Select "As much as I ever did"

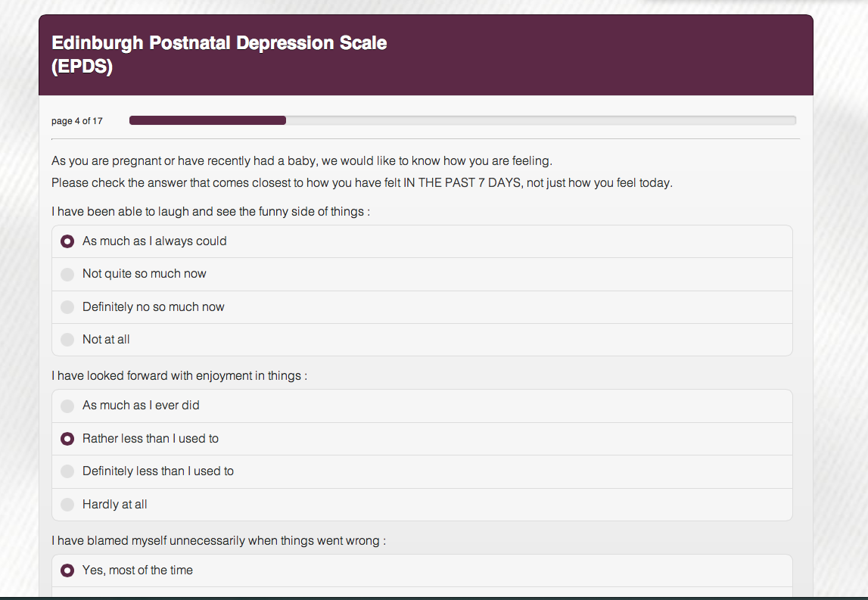(67, 406)
